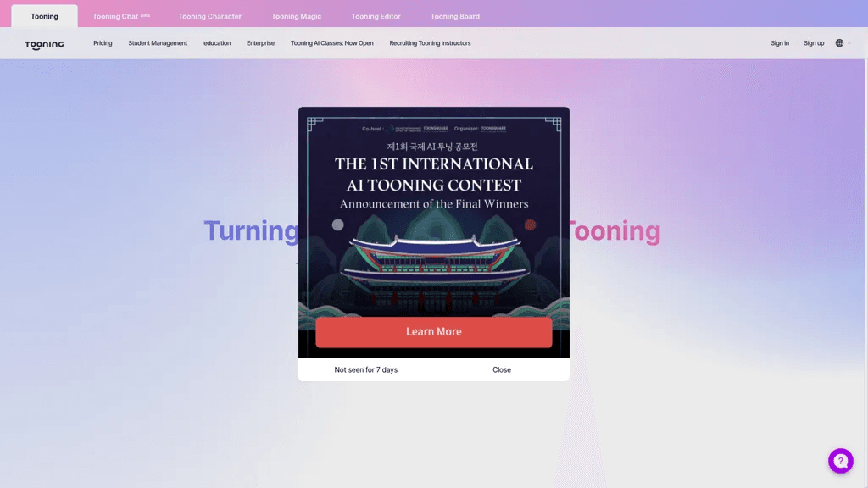Click the education nav link
Image resolution: width=868 pixels, height=488 pixels.
pyautogui.click(x=217, y=43)
